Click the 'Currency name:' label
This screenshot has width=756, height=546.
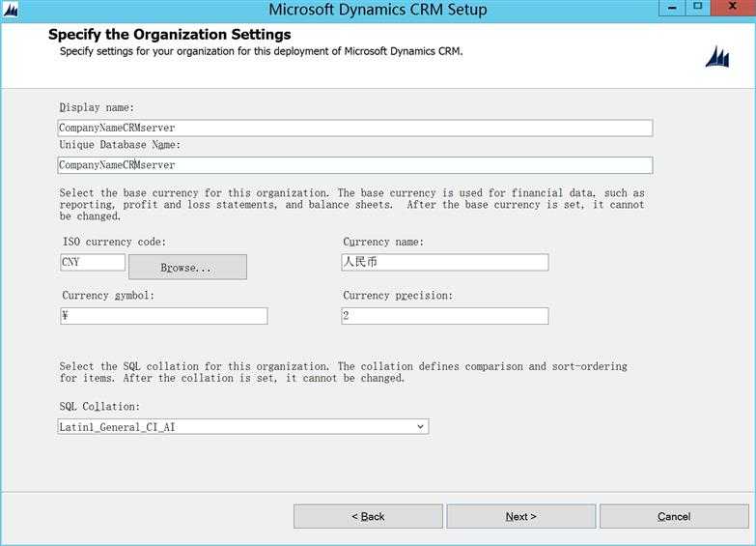pos(383,242)
